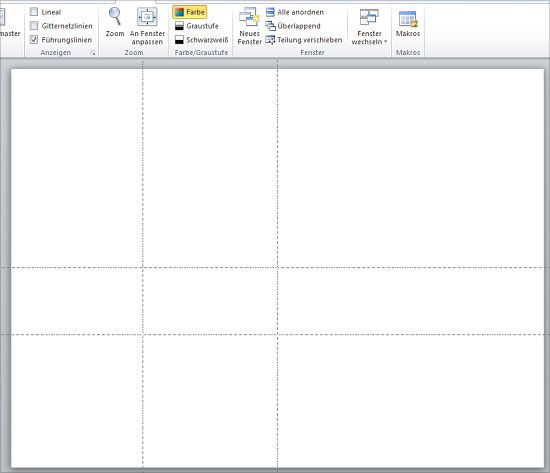Viewport: 550px width, 473px height.
Task: Click the Teilung verschieben label
Action: tap(310, 40)
